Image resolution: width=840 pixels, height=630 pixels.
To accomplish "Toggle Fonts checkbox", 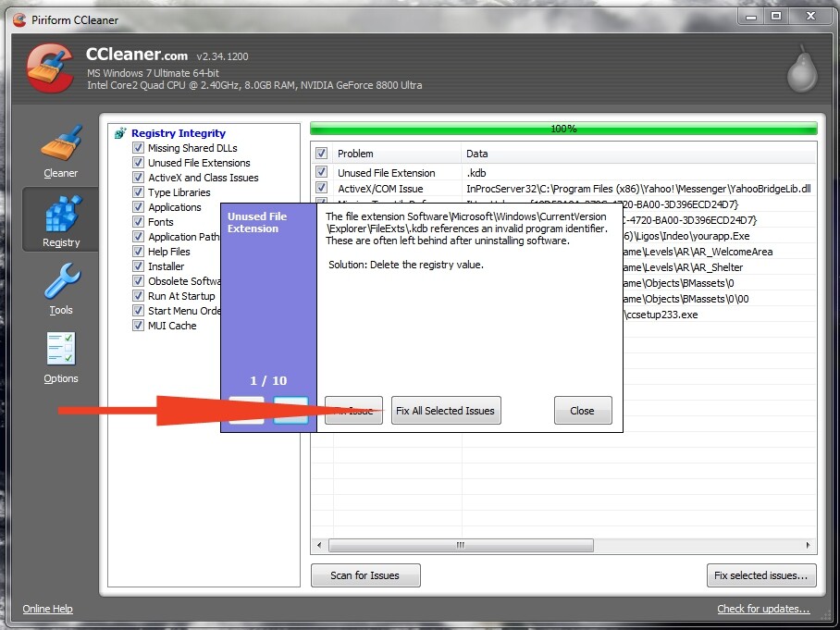I will pyautogui.click(x=138, y=222).
